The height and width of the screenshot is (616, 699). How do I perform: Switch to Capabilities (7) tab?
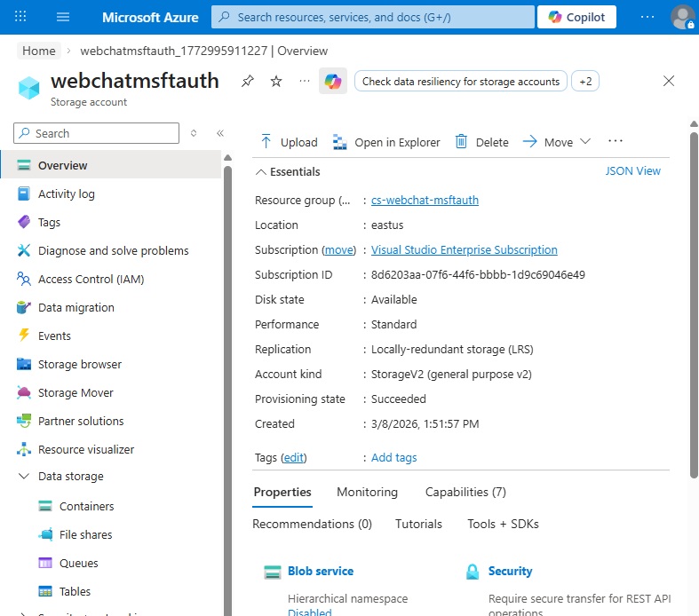[x=465, y=492]
